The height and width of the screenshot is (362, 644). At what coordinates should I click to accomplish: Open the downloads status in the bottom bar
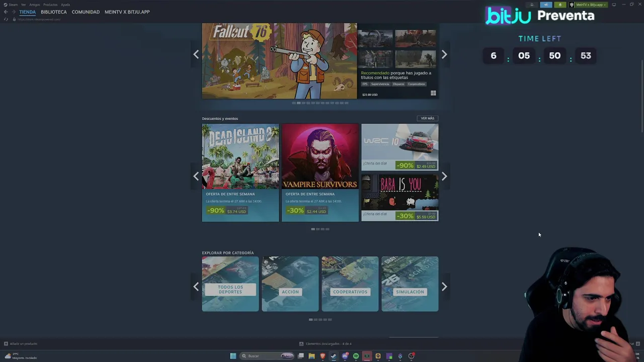pos(325,344)
